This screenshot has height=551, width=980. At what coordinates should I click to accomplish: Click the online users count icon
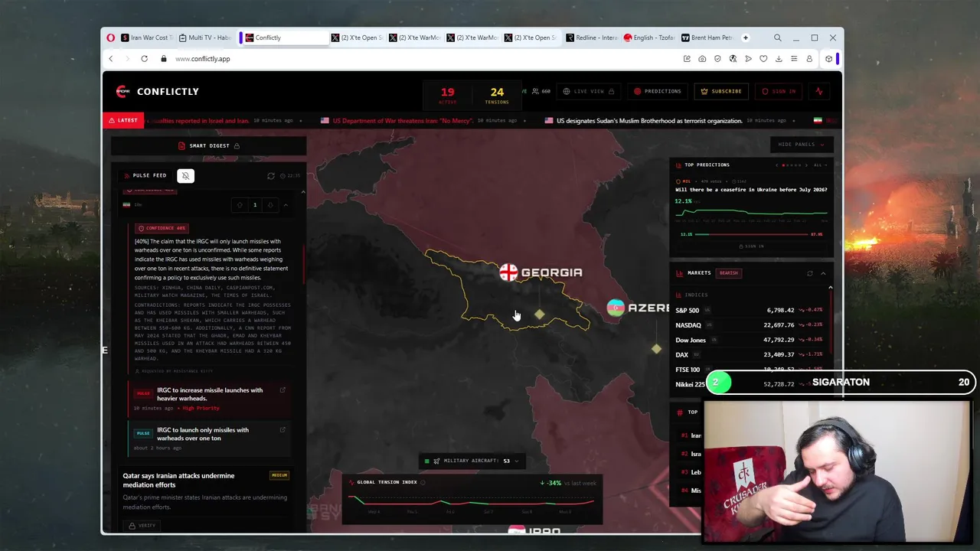[535, 91]
